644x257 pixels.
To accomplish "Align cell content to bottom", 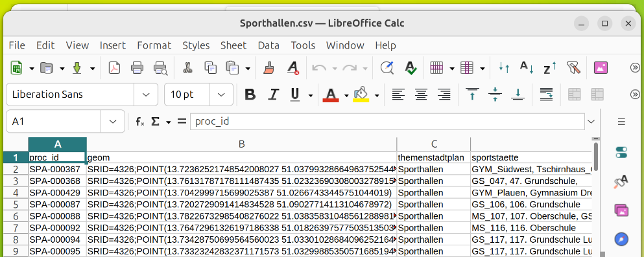I will [518, 95].
